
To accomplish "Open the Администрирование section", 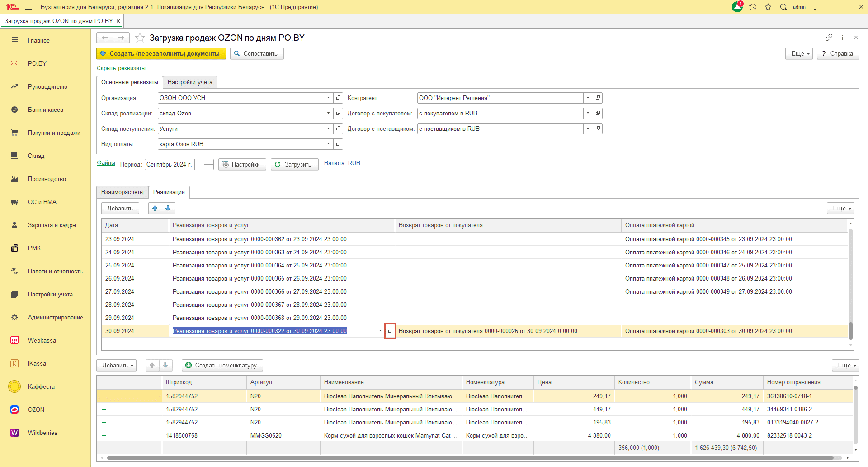I will pos(56,317).
